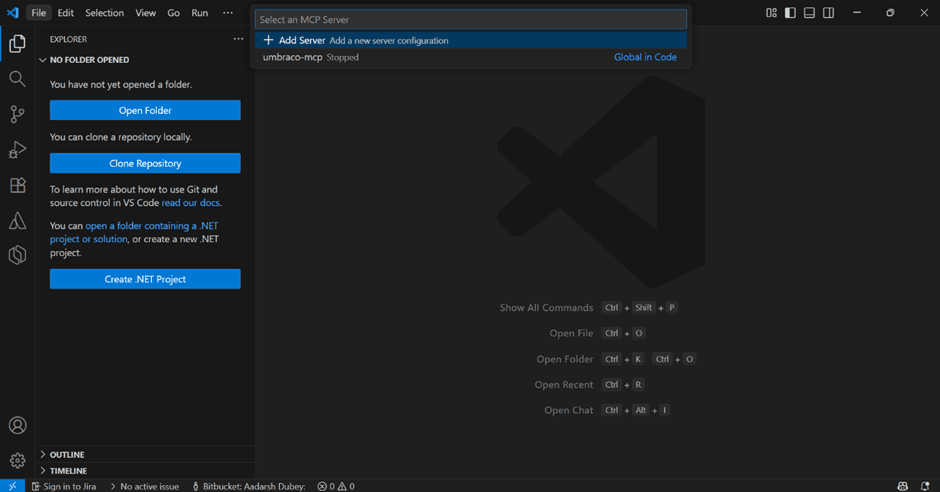Open the Search view in activity bar
This screenshot has height=492, width=940.
pyautogui.click(x=17, y=79)
